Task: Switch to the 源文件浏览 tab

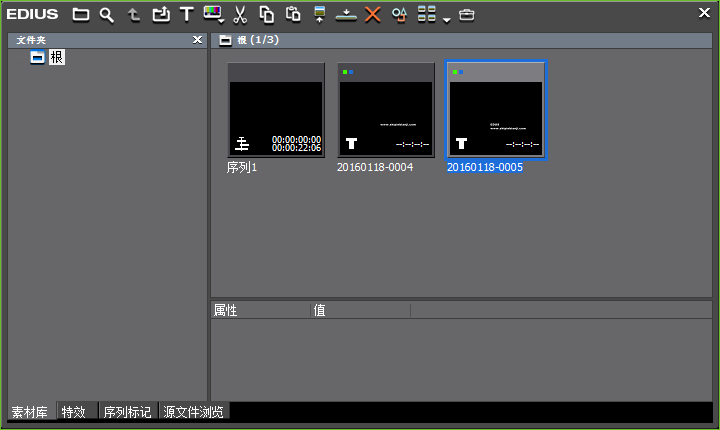Action: pyautogui.click(x=193, y=412)
